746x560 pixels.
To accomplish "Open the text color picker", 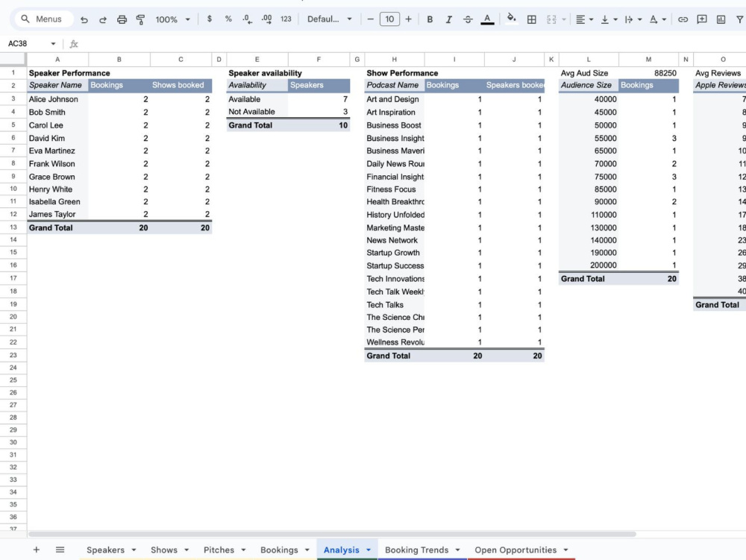I will [x=487, y=19].
